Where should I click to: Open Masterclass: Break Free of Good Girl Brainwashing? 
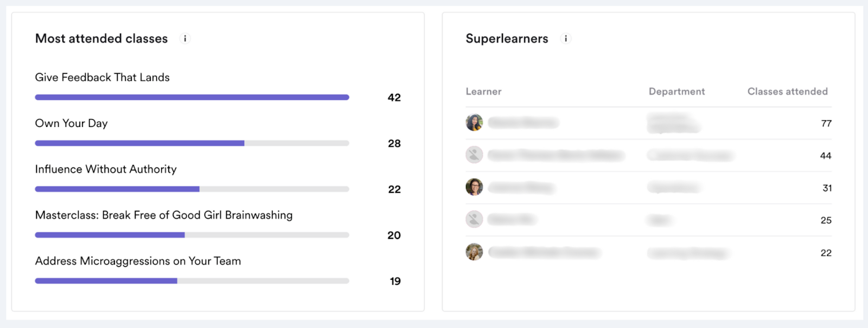point(164,215)
